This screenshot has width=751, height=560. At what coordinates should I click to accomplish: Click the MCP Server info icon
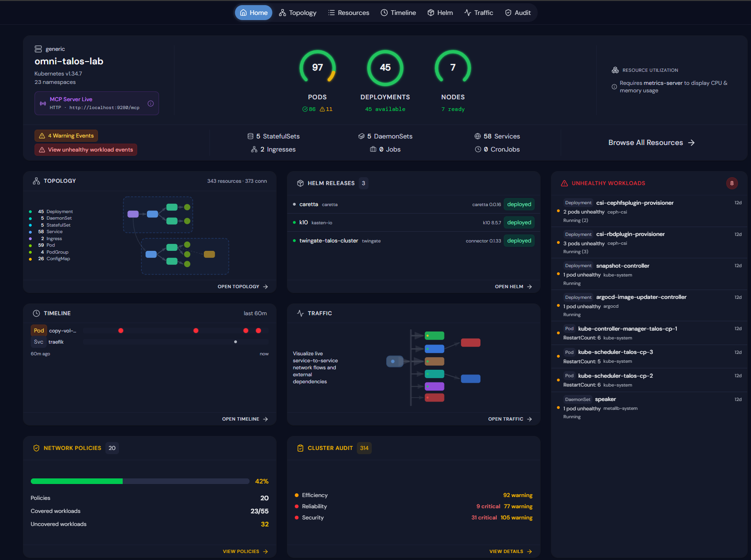coord(151,104)
